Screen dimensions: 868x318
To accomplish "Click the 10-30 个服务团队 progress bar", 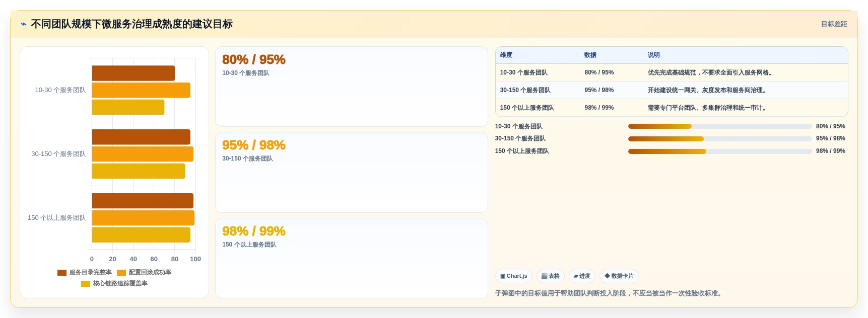I will 720,126.
